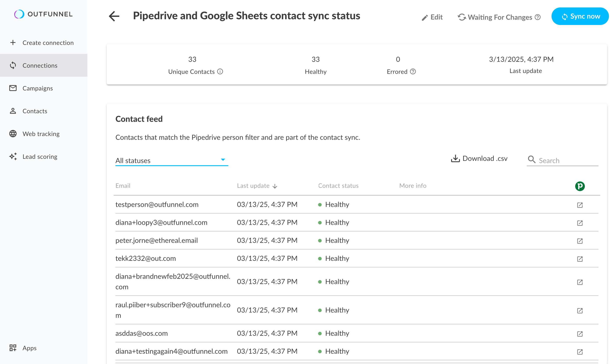Screen dimensions: 612x364
Task: Click the Apps icon at bottom
Action: point(13,348)
